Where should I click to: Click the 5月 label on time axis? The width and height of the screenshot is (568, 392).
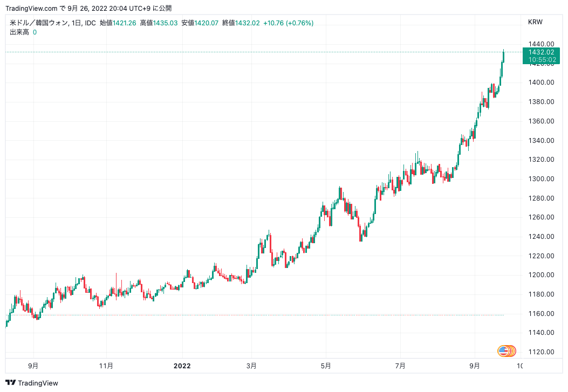326,366
